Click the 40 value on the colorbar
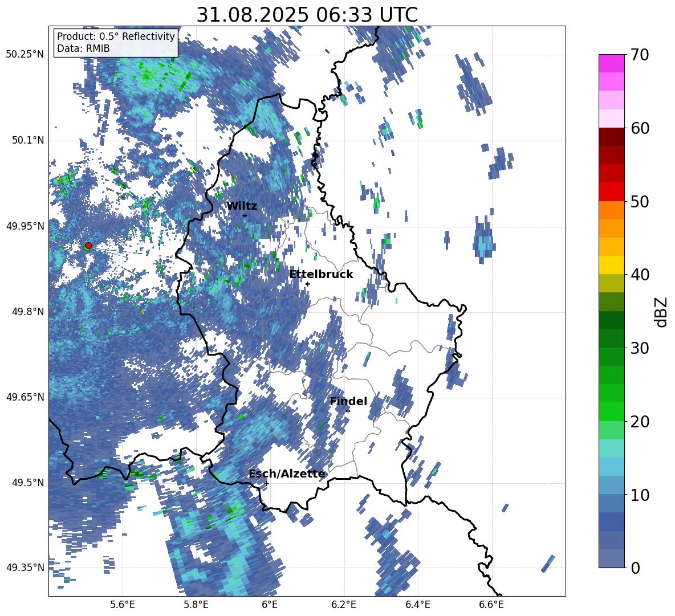 click(x=640, y=275)
